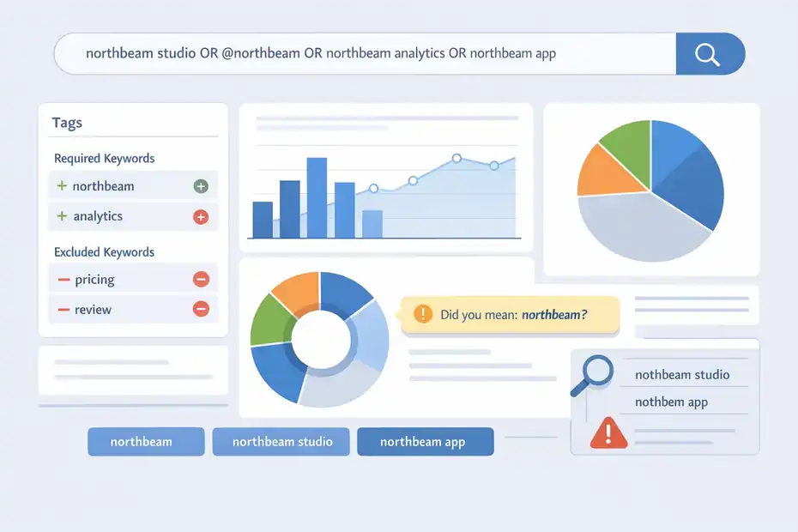798x532 pixels.
Task: Click the red warning triangle icon
Action: (x=608, y=433)
